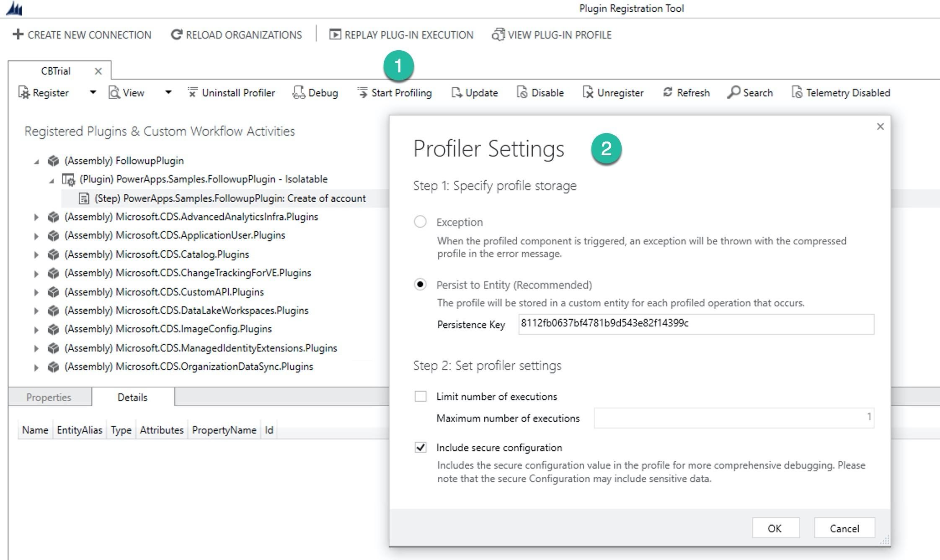The width and height of the screenshot is (940, 560).
Task: Close the Profiler Settings dialog
Action: [880, 126]
